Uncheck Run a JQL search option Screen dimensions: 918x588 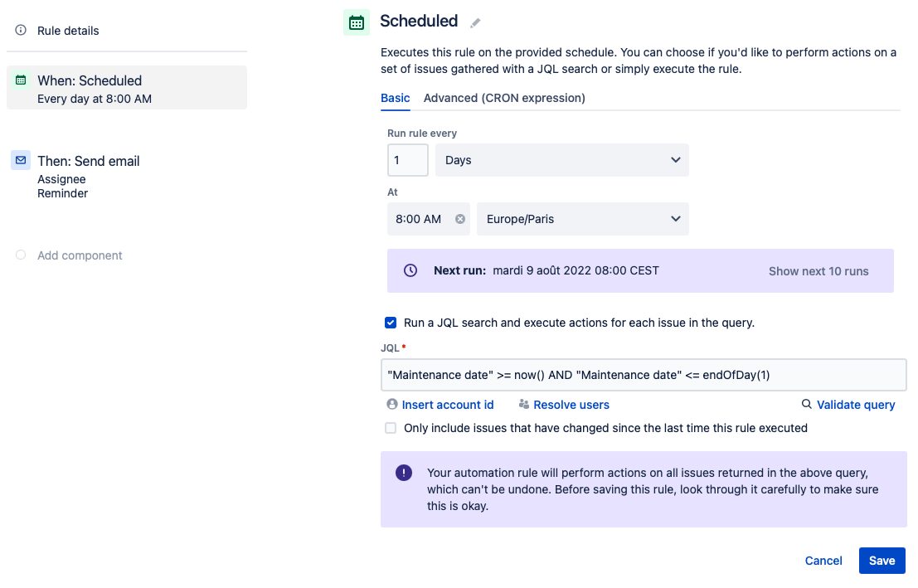click(391, 323)
